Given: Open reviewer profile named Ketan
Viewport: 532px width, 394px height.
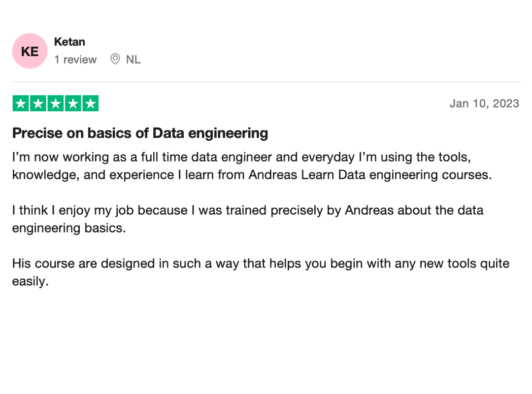Looking at the screenshot, I should [x=69, y=42].
